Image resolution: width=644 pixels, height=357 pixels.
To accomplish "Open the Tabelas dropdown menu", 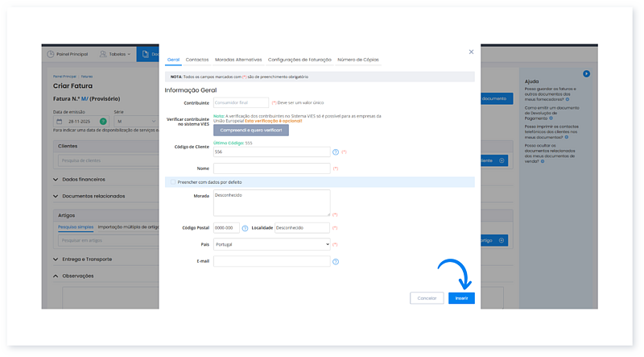I will [x=115, y=54].
